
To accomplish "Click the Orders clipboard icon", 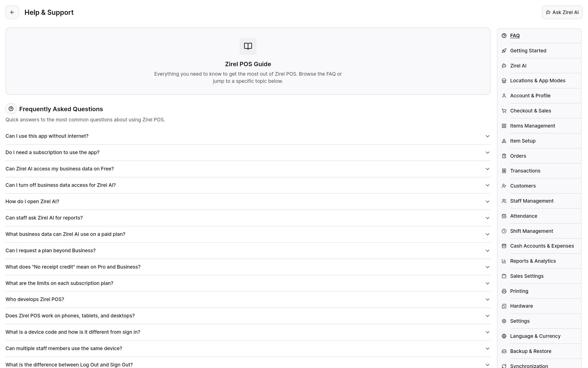I will click(x=504, y=156).
